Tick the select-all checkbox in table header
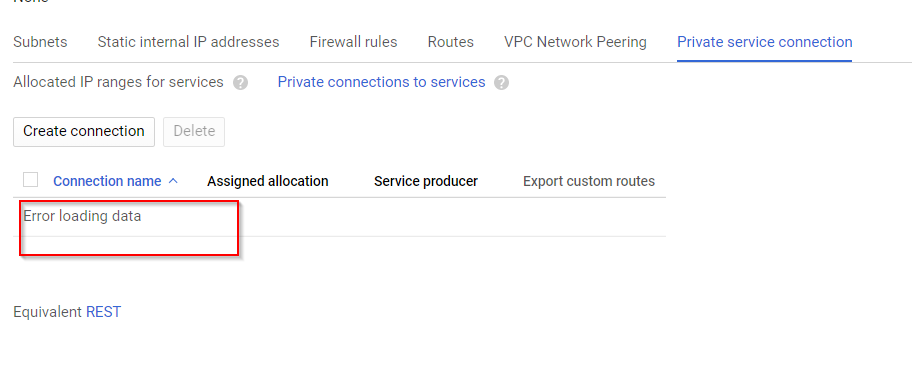The image size is (912, 374). pos(31,180)
